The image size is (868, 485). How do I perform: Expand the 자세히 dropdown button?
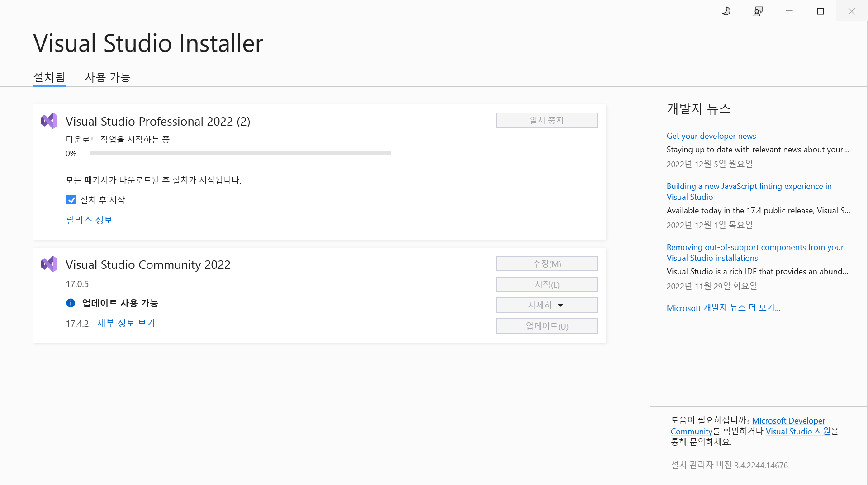(x=546, y=305)
